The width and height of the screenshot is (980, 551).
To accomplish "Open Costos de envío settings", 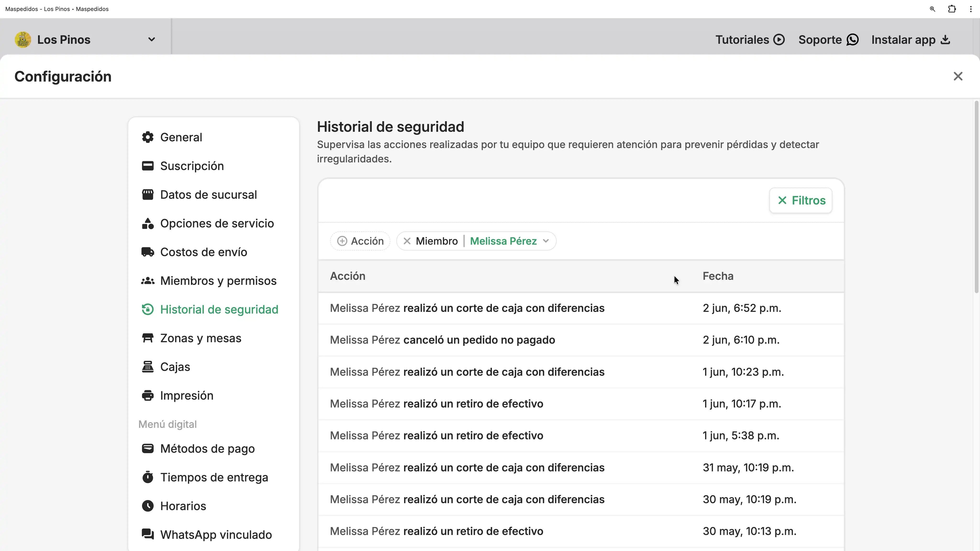I will (x=213, y=252).
